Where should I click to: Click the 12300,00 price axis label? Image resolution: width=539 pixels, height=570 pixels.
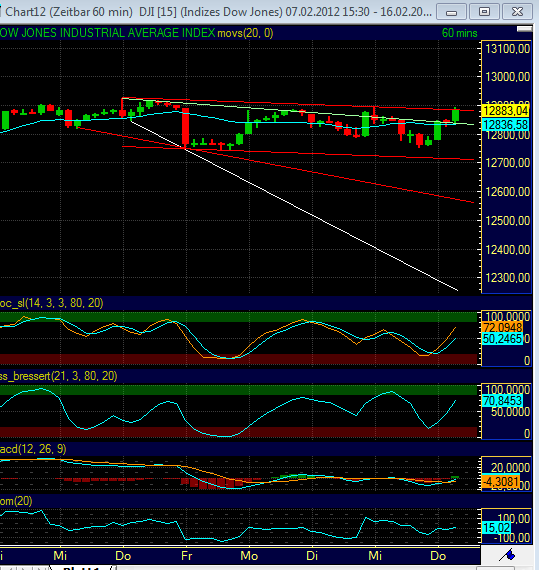coord(508,278)
